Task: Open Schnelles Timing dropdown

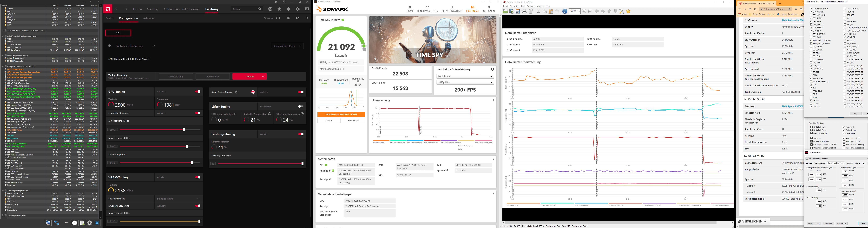Action: point(178,199)
